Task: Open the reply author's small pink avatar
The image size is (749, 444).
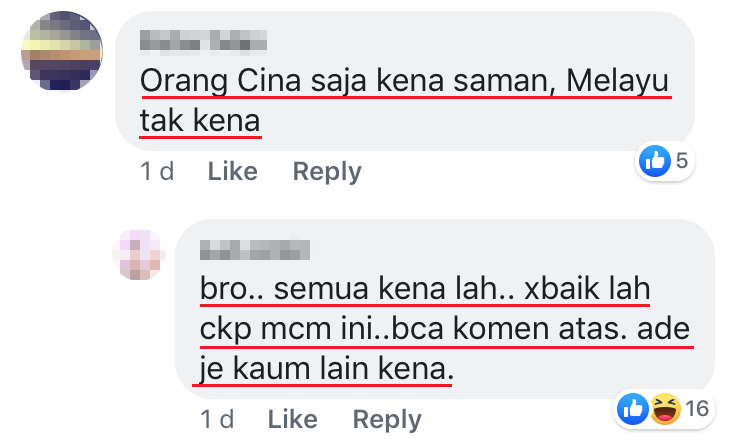Action: 139,255
